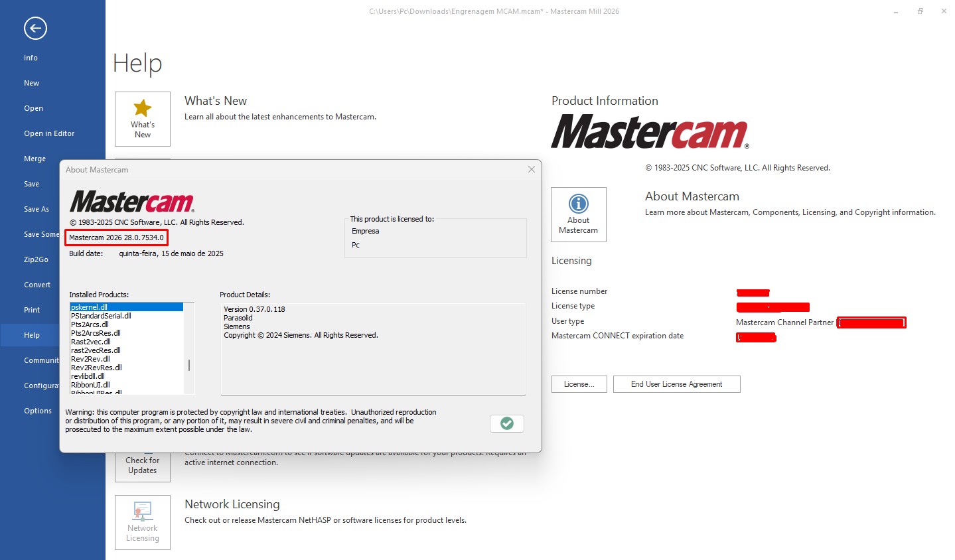Click the About Mastercam heading on Help page
Screen dimensions: 955x560
click(692, 196)
